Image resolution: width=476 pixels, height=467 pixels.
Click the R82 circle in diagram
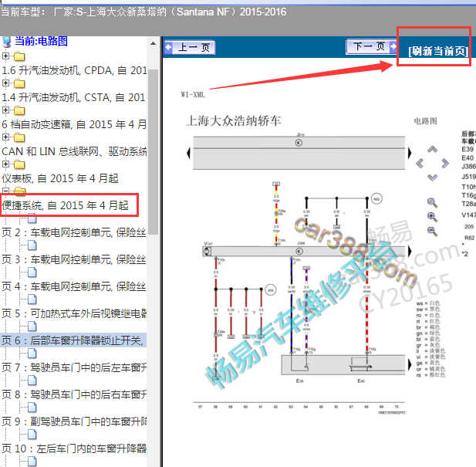click(376, 199)
